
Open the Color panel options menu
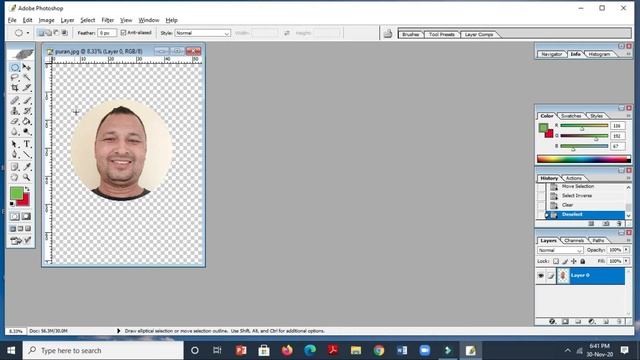tap(628, 116)
